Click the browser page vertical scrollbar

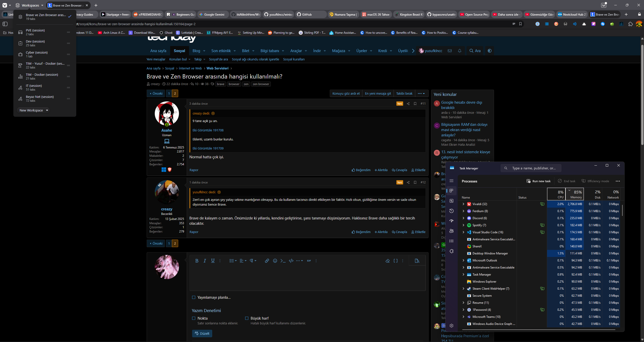[642, 94]
